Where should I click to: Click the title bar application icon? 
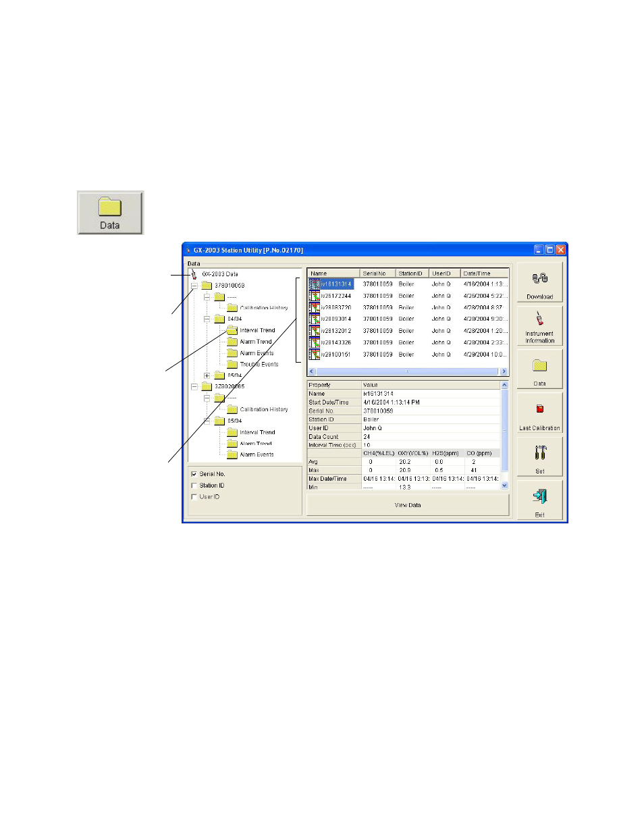(188, 250)
